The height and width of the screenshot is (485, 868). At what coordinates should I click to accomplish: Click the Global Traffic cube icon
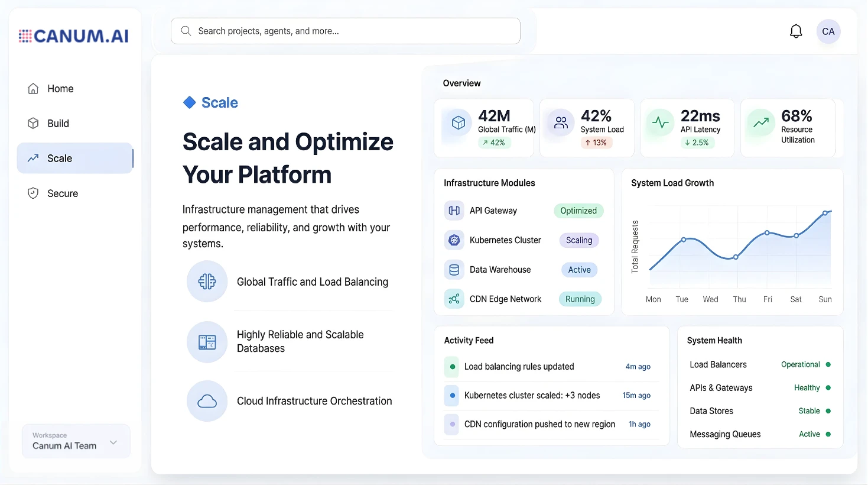pyautogui.click(x=458, y=123)
